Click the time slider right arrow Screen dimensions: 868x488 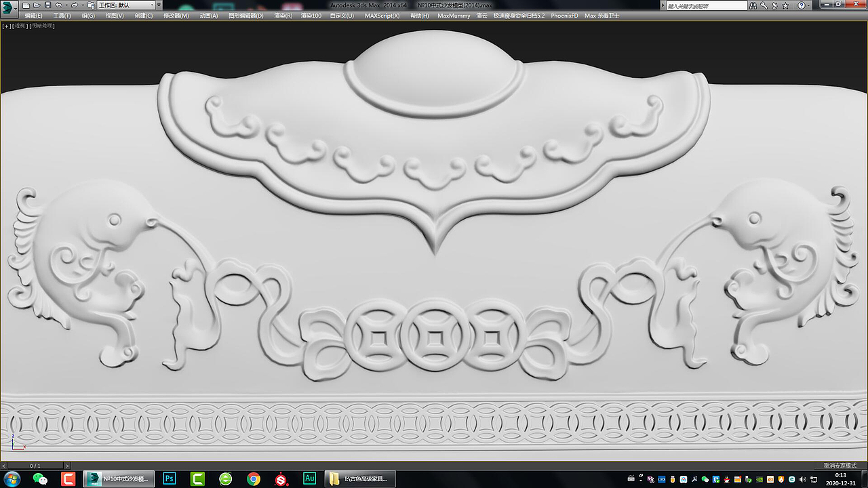(67, 466)
